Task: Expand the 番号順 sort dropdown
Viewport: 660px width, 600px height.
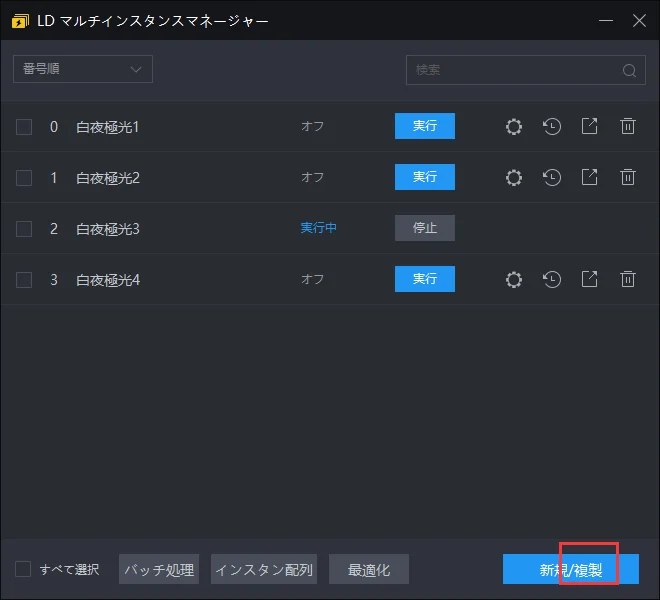Action: [83, 69]
